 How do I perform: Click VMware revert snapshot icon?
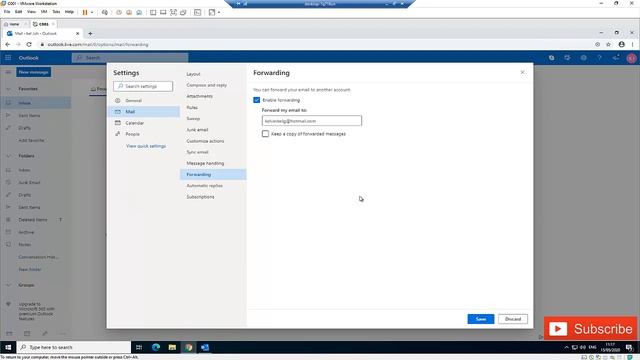129,12
